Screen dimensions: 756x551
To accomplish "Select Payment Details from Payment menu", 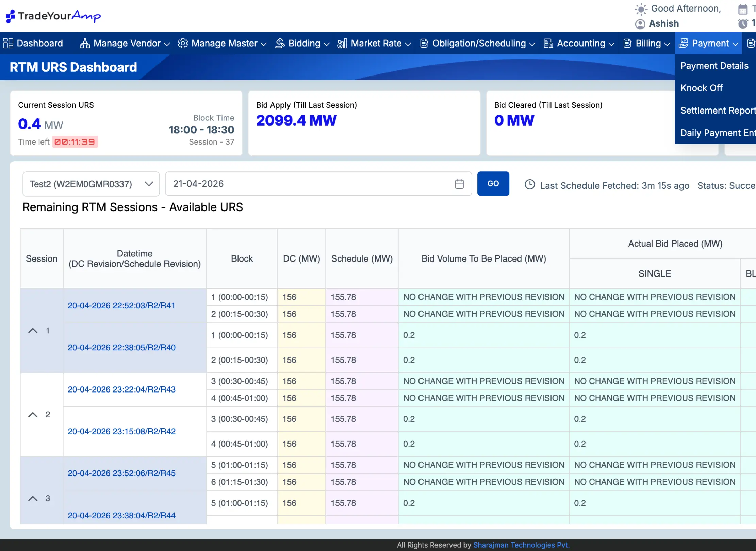I will [x=714, y=66].
